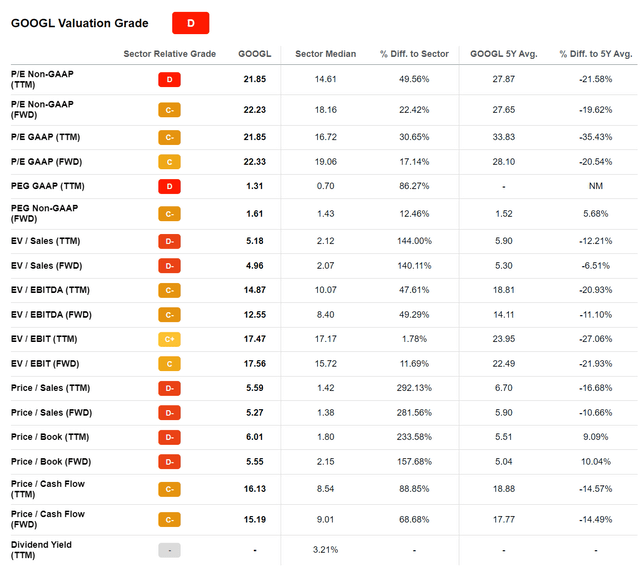
Task: Open the P/E GAAP (TTM) metric label
Action: coord(45,137)
